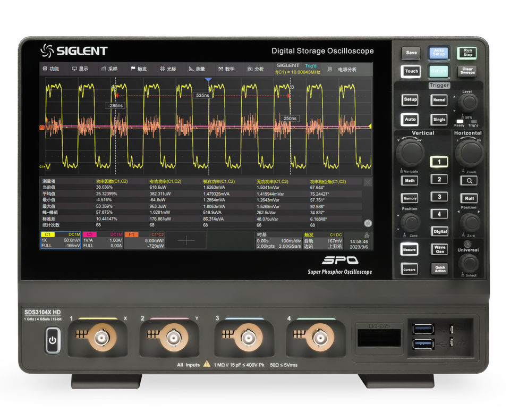Open the 电源分析 power analysis shortcut
Viewport: 510px width, 420px height.
pyautogui.click(x=343, y=69)
